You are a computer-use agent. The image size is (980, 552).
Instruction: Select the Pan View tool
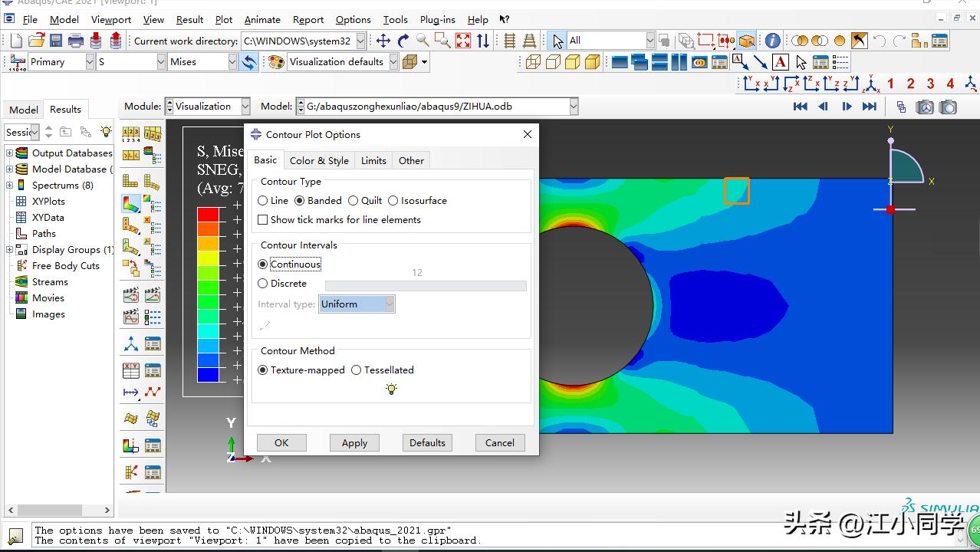click(x=383, y=41)
